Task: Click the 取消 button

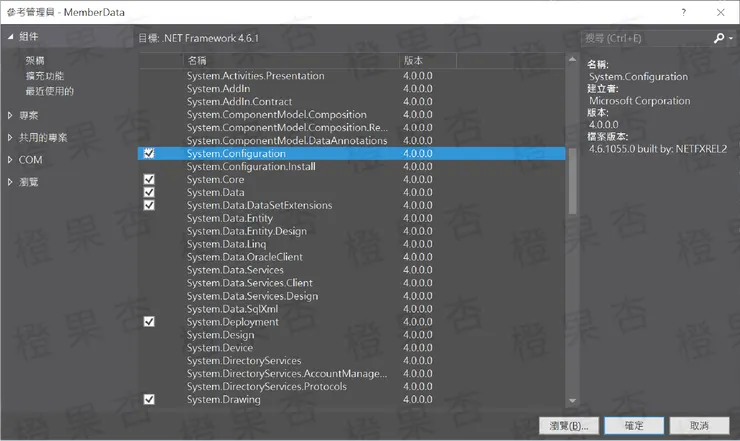Action: coord(699,426)
